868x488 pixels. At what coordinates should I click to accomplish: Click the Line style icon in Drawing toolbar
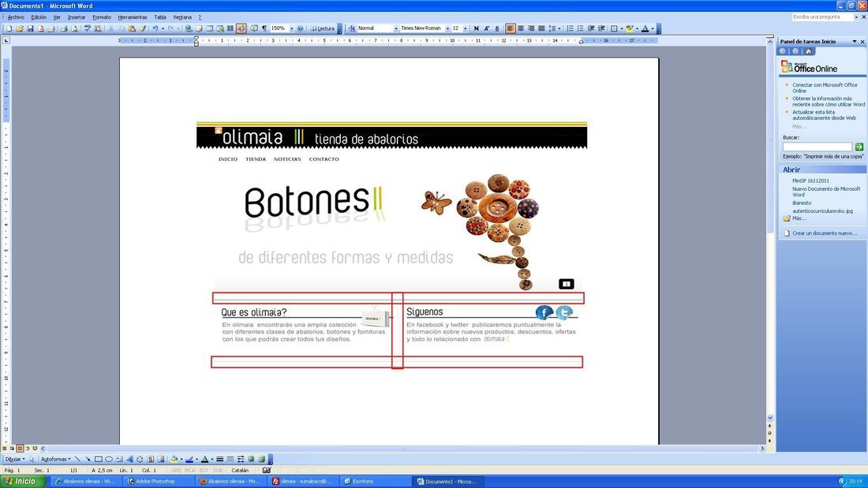coord(220,460)
